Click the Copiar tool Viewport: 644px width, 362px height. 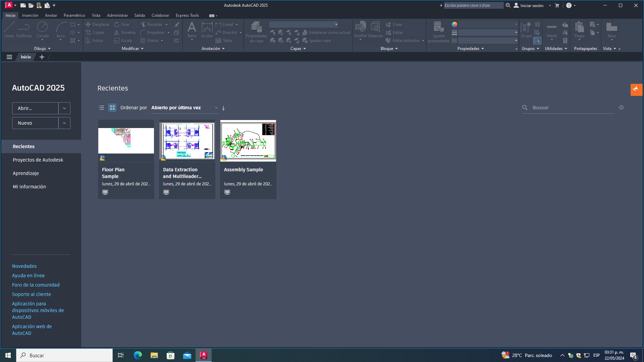[x=95, y=33]
